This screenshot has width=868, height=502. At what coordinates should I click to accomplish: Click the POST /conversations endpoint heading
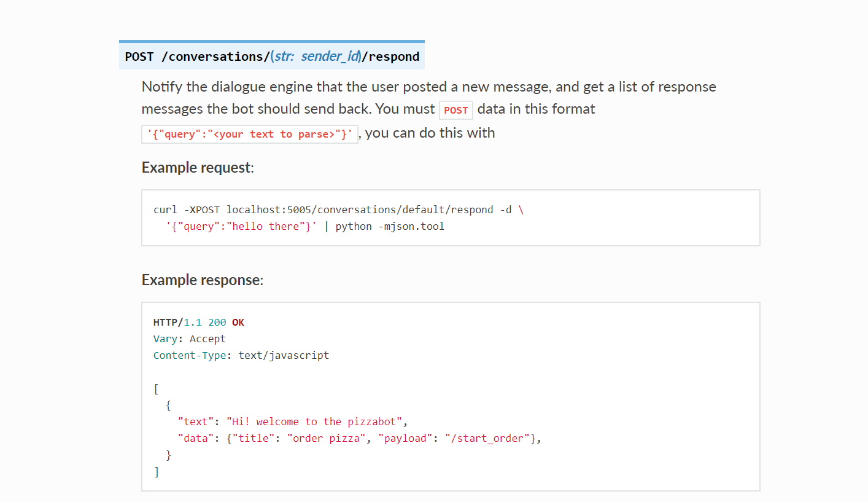[x=272, y=57]
